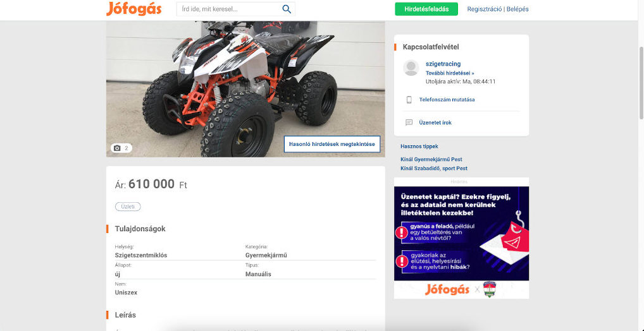Click the red warning icon about gyanús feladó

(401, 233)
